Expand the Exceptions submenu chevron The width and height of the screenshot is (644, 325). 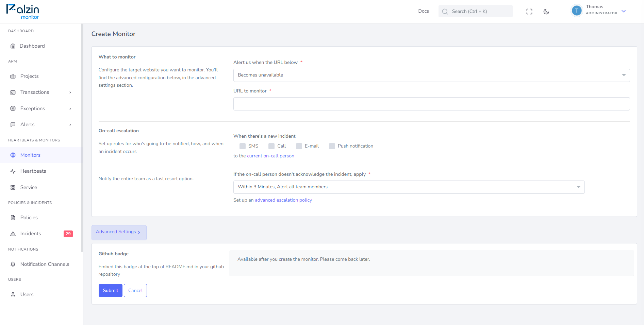coord(70,109)
